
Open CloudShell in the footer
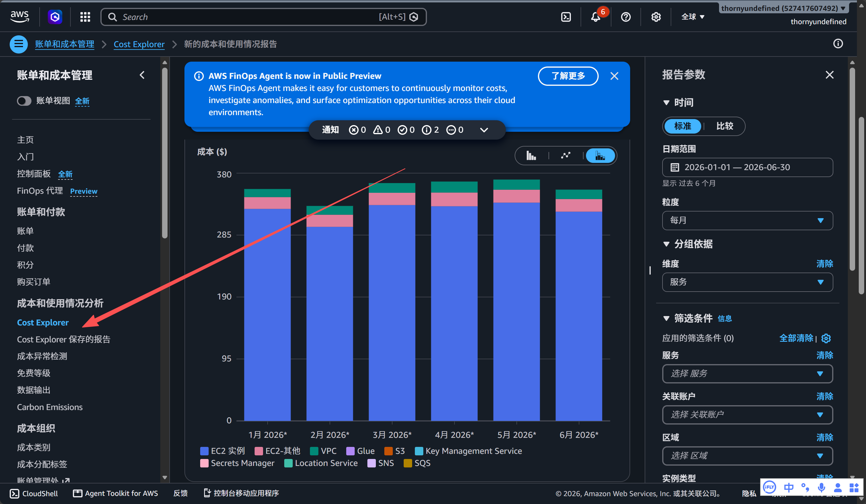pyautogui.click(x=34, y=493)
